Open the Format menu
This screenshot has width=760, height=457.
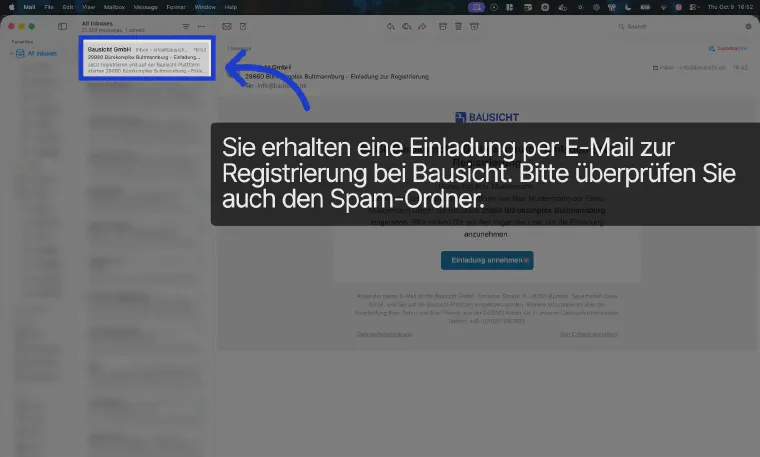[175, 7]
